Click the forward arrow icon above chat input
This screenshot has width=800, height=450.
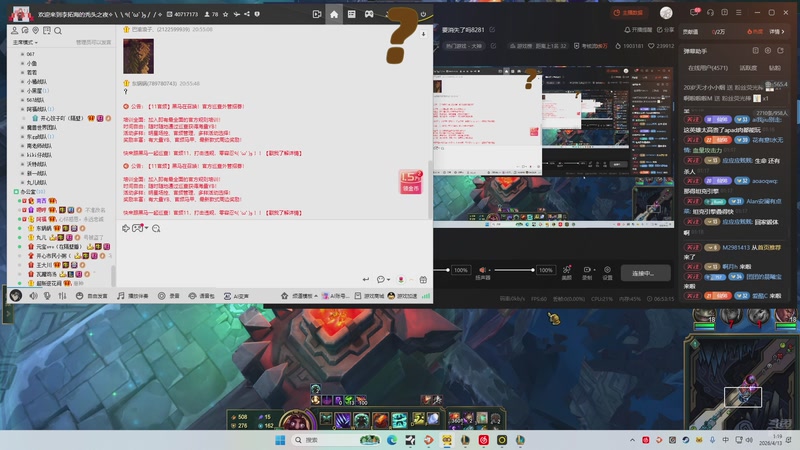click(126, 229)
